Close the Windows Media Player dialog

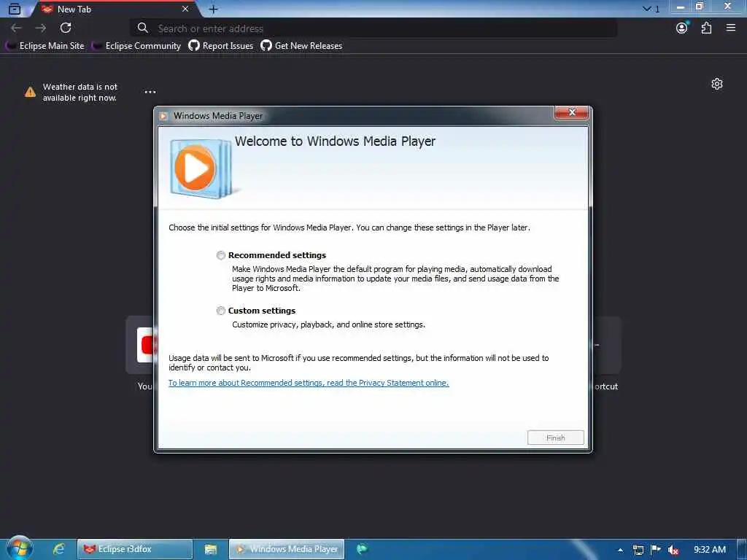572,112
